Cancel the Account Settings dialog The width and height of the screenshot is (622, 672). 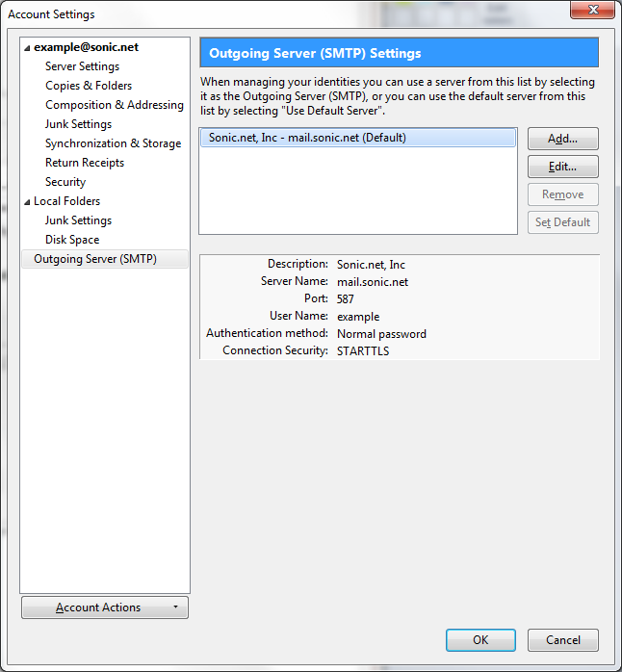coord(562,640)
